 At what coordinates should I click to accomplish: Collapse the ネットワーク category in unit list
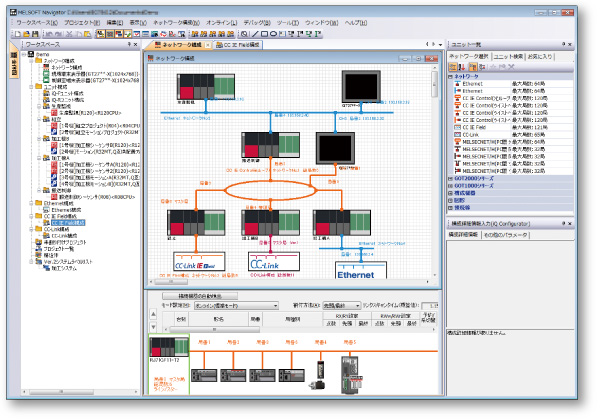(450, 76)
